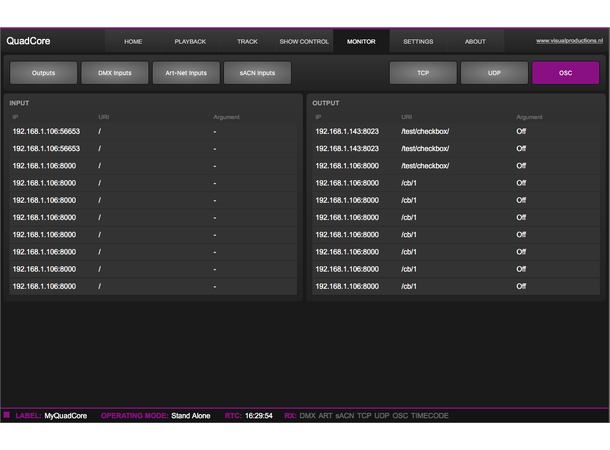Select the highlighted OSC button
Screen dimensions: 610x450
click(565, 73)
